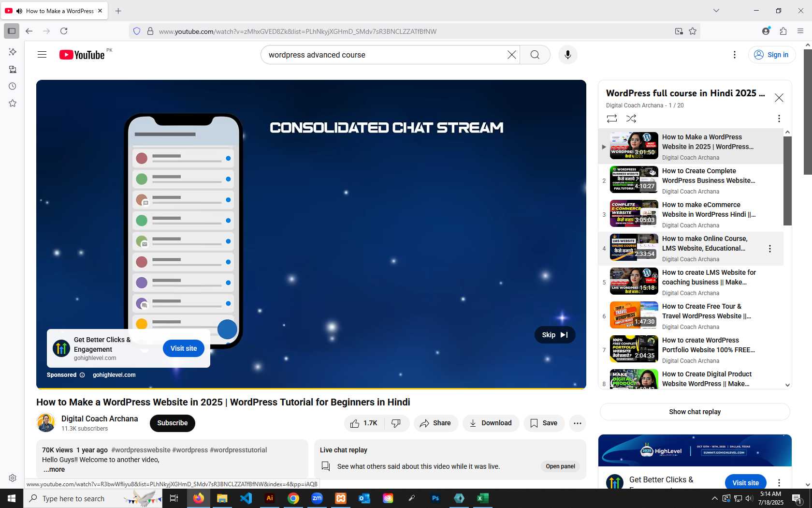This screenshot has height=508, width=812.
Task: Close the playlist panel with the X
Action: tap(779, 98)
